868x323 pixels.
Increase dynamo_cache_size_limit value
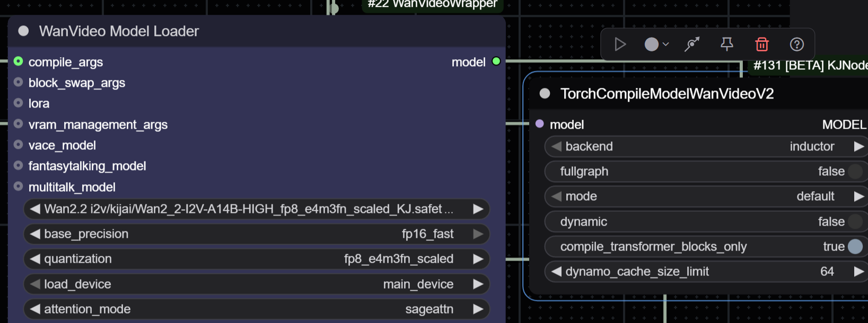point(858,272)
